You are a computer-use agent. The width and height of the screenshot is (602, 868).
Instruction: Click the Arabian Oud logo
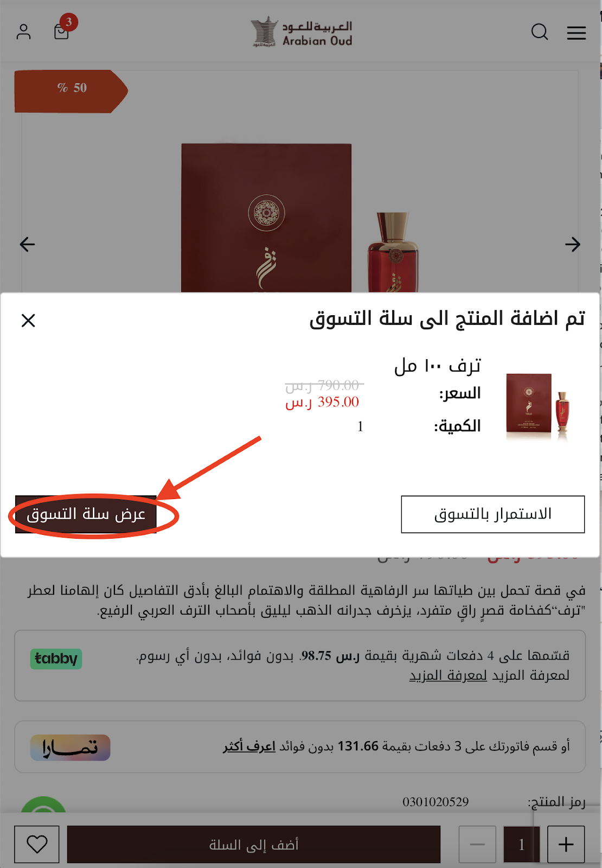click(x=302, y=32)
